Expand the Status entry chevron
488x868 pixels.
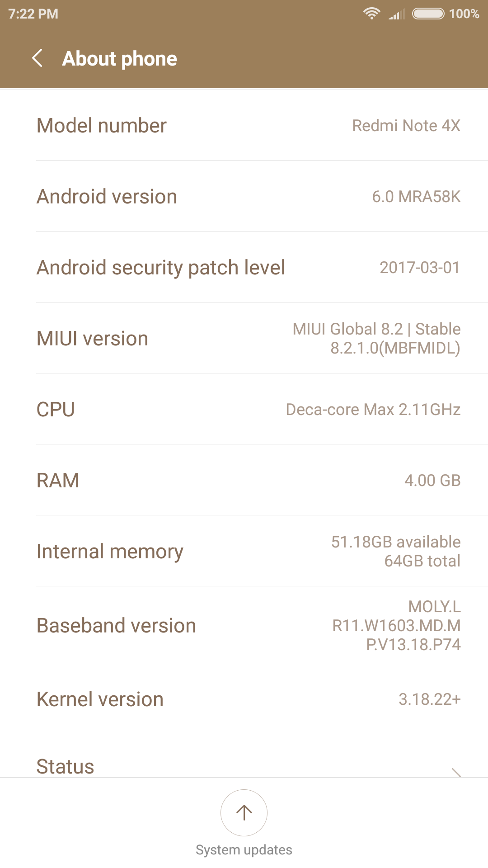point(456,772)
